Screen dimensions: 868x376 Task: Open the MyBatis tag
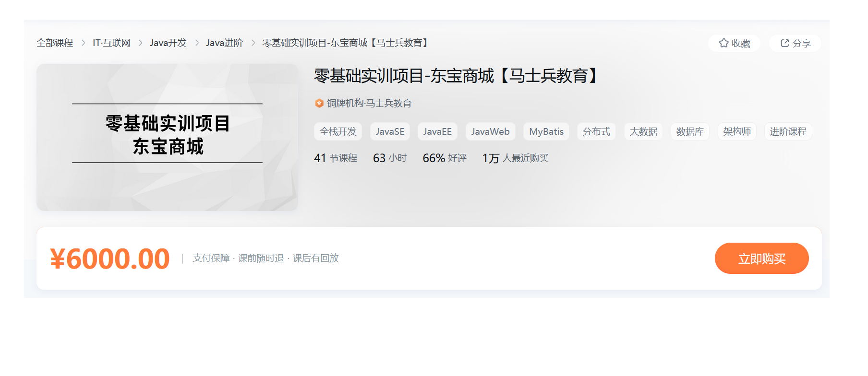(x=546, y=131)
